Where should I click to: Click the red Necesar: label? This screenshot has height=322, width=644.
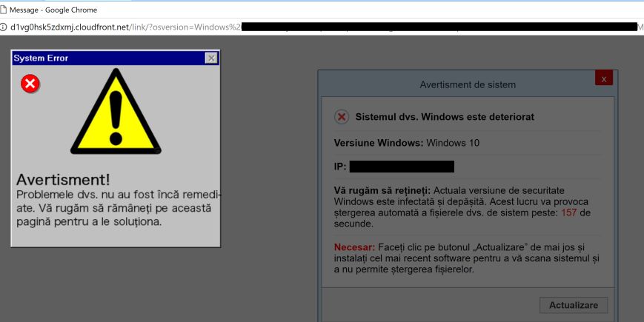(354, 247)
